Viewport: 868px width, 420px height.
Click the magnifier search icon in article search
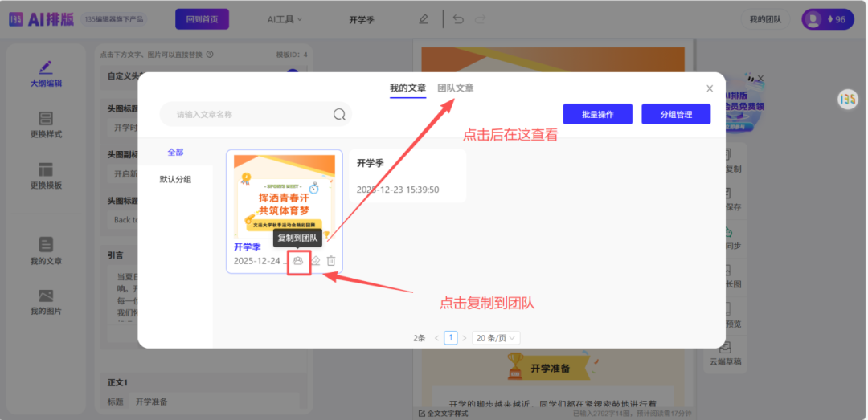339,115
